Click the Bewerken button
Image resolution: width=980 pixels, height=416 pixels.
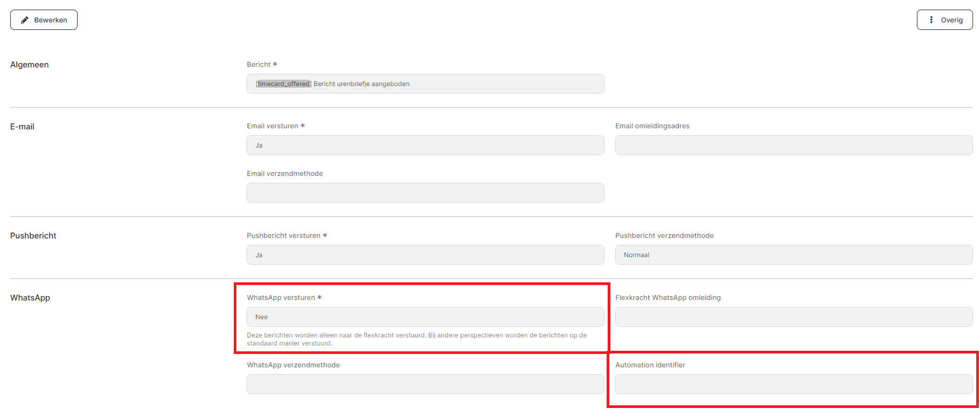click(x=44, y=20)
